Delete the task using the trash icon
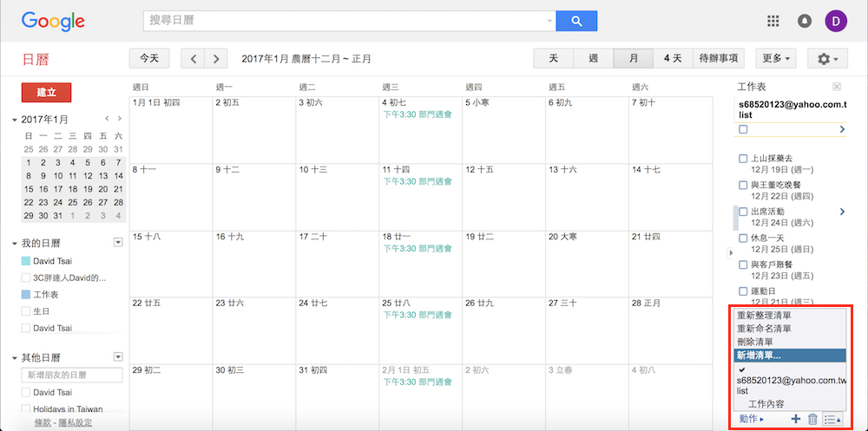 (812, 420)
